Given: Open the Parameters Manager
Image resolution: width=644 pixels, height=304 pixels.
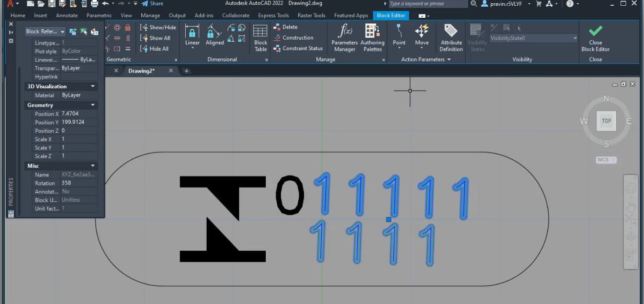Looking at the screenshot, I should [345, 38].
